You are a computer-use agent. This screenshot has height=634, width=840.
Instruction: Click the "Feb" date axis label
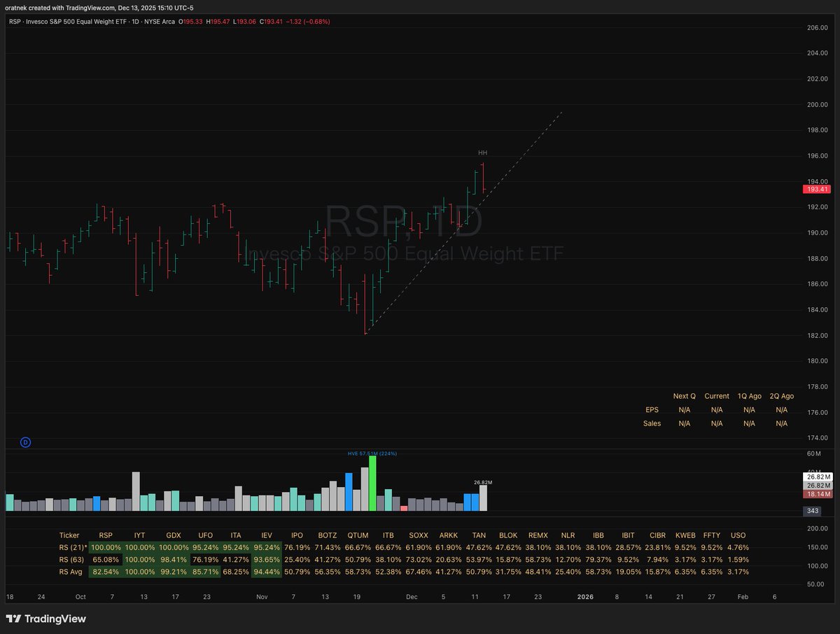tap(743, 597)
